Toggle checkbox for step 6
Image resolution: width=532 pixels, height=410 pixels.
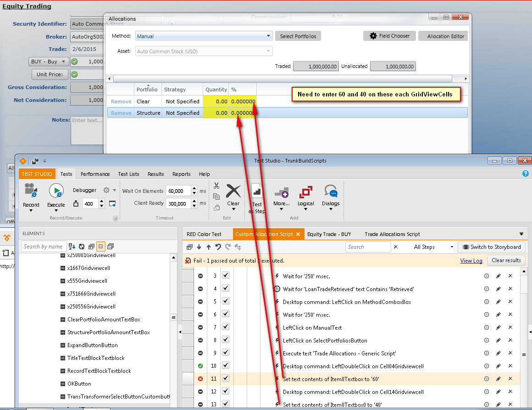coord(226,314)
